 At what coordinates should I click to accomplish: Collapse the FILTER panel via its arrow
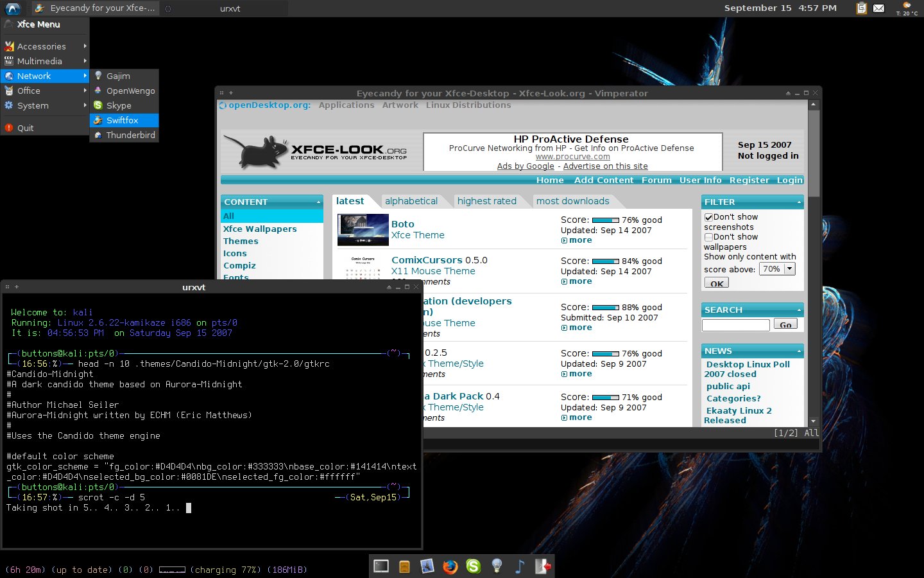[799, 202]
